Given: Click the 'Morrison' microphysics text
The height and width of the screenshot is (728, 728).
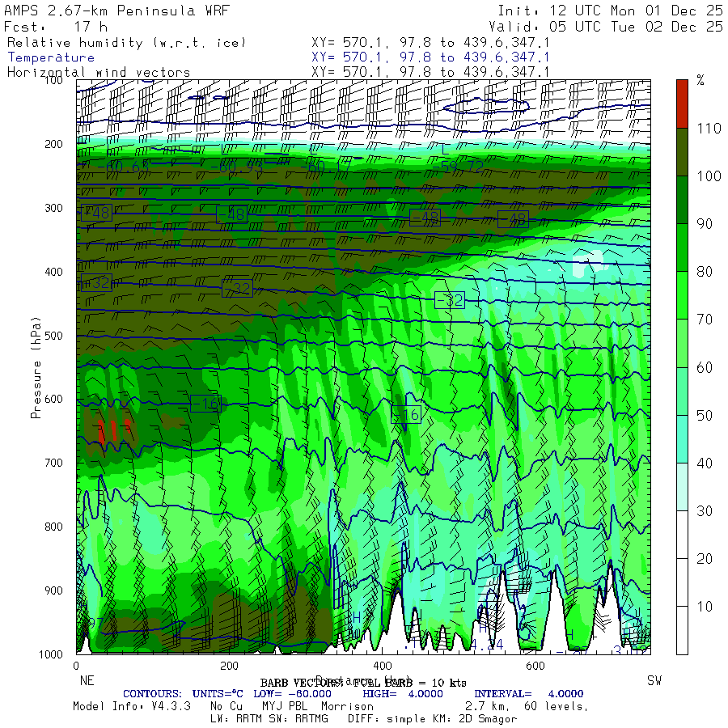Looking at the screenshot, I should coord(347,706).
